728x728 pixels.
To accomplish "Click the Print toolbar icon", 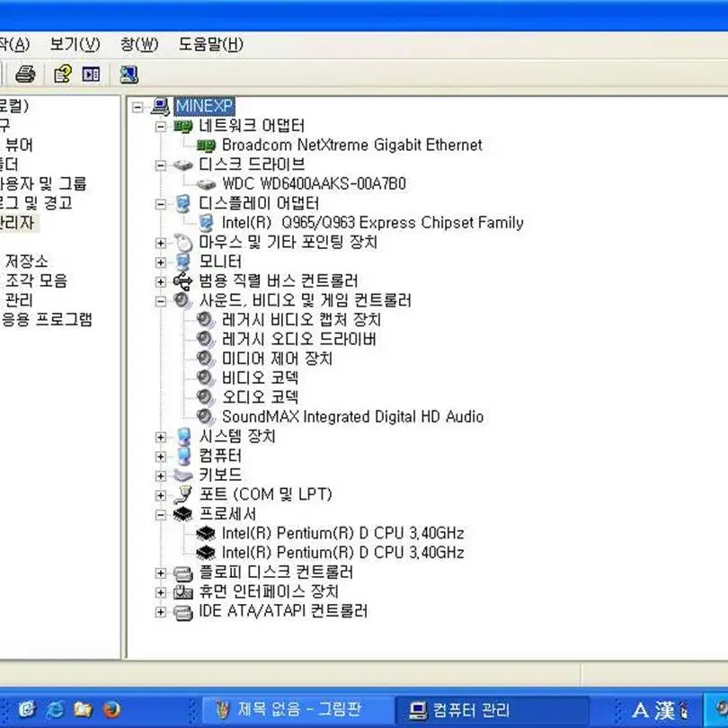I will [25, 75].
